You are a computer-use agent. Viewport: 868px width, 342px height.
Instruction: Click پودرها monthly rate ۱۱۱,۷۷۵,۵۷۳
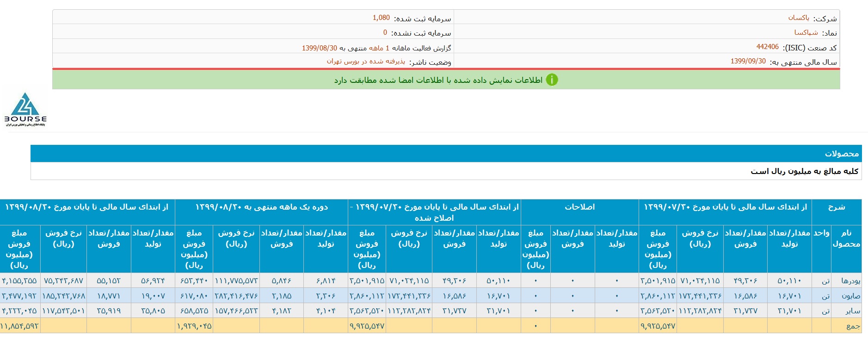pyautogui.click(x=236, y=281)
